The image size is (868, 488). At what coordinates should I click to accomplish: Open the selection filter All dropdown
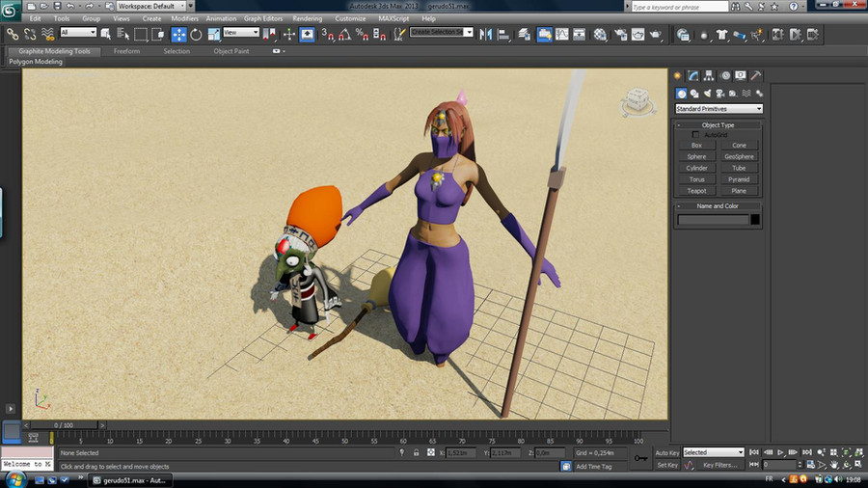(78, 33)
